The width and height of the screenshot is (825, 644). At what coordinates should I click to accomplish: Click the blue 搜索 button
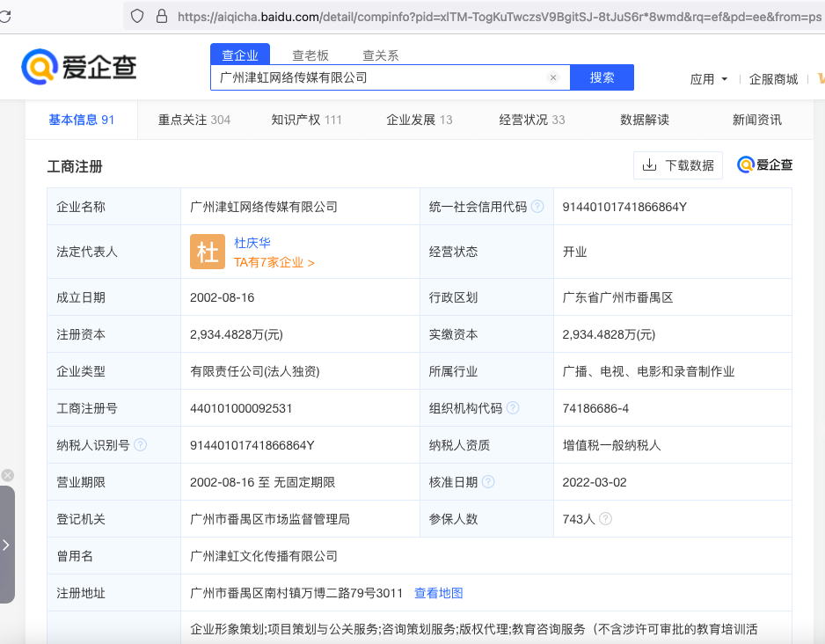point(602,77)
